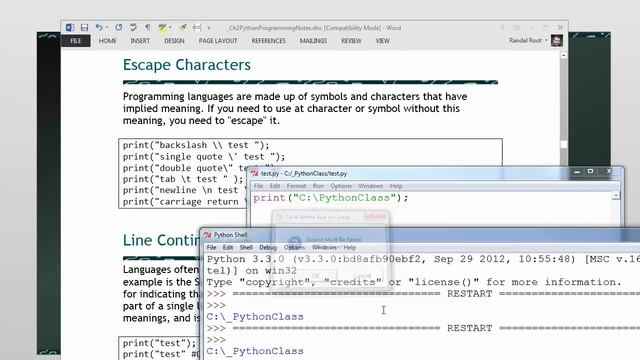Switch to the REVIEW ribbon tab
The height and width of the screenshot is (360, 640).
pyautogui.click(x=351, y=41)
